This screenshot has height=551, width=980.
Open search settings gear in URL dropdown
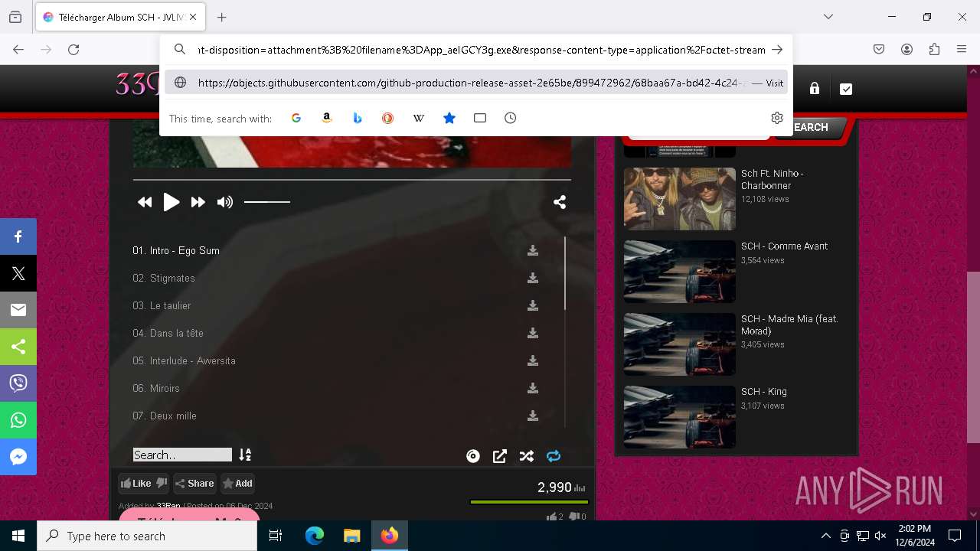(777, 118)
